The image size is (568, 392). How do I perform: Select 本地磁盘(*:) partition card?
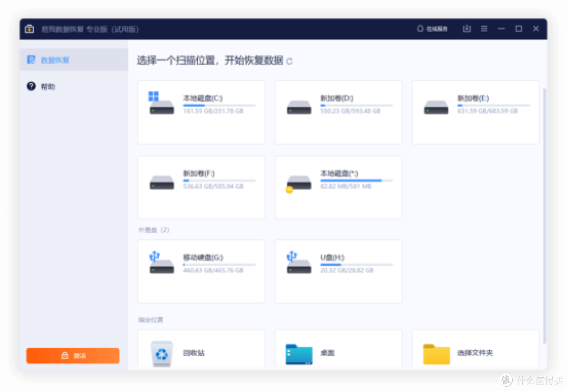pos(338,187)
